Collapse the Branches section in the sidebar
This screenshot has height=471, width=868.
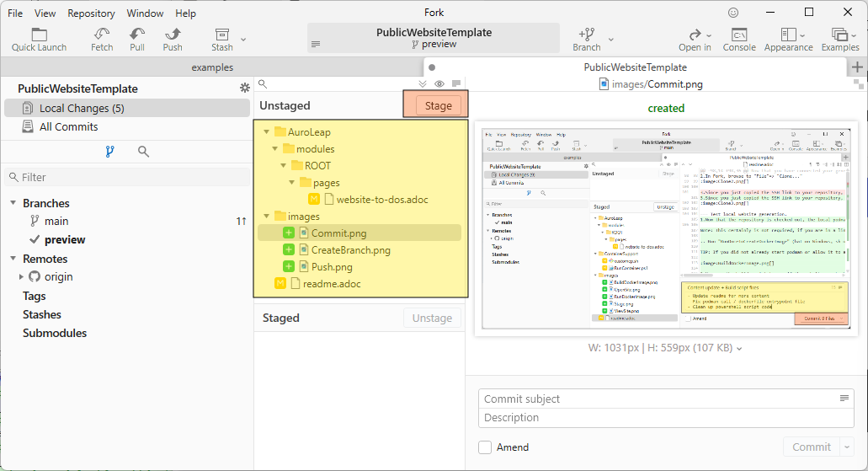pos(13,203)
